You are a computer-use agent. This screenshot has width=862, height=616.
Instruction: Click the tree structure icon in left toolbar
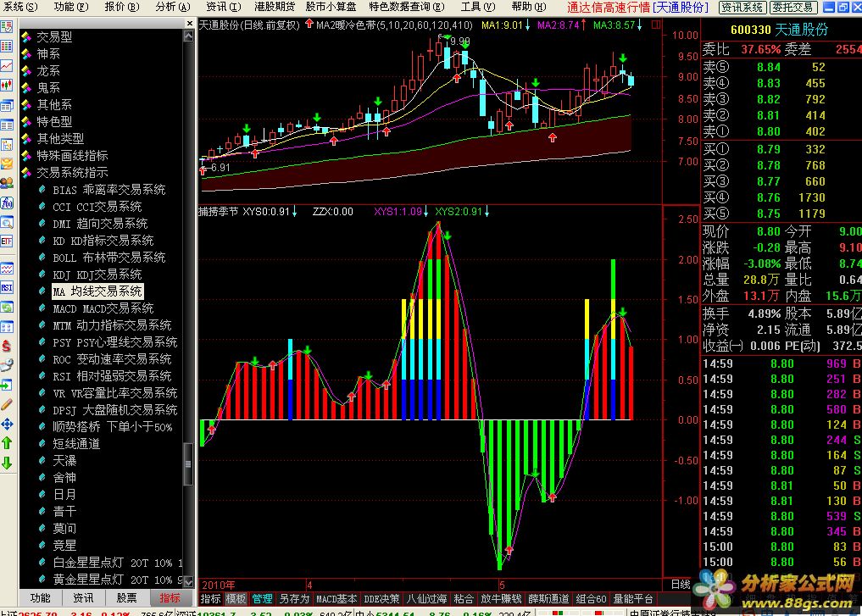pos(7,145)
